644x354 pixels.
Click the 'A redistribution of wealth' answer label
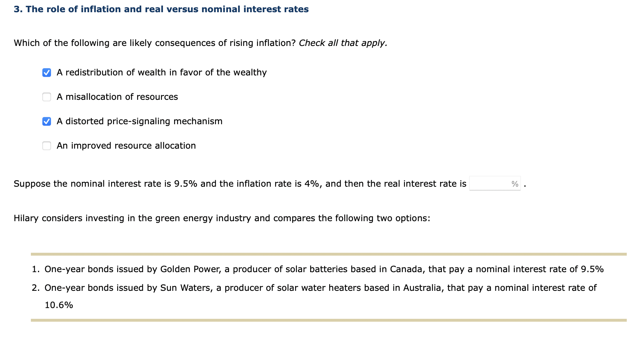point(161,72)
